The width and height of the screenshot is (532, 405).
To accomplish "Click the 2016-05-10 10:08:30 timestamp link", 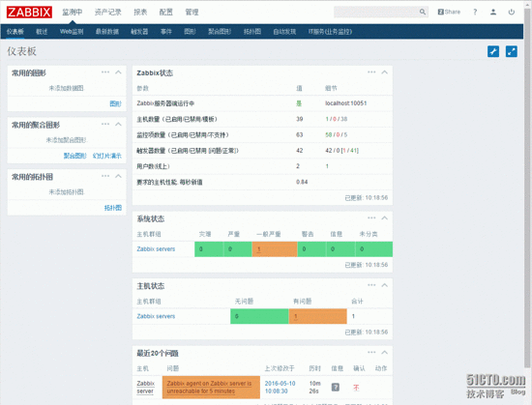I will point(280,387).
